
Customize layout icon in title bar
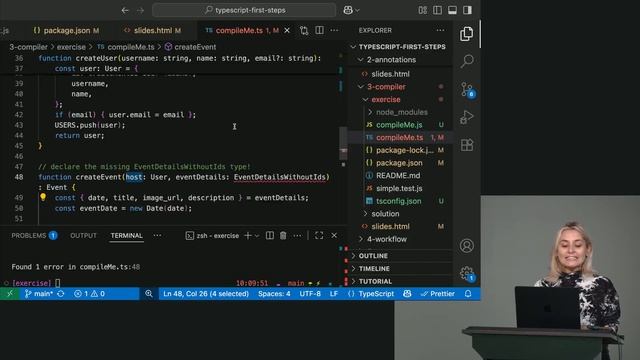click(x=422, y=10)
